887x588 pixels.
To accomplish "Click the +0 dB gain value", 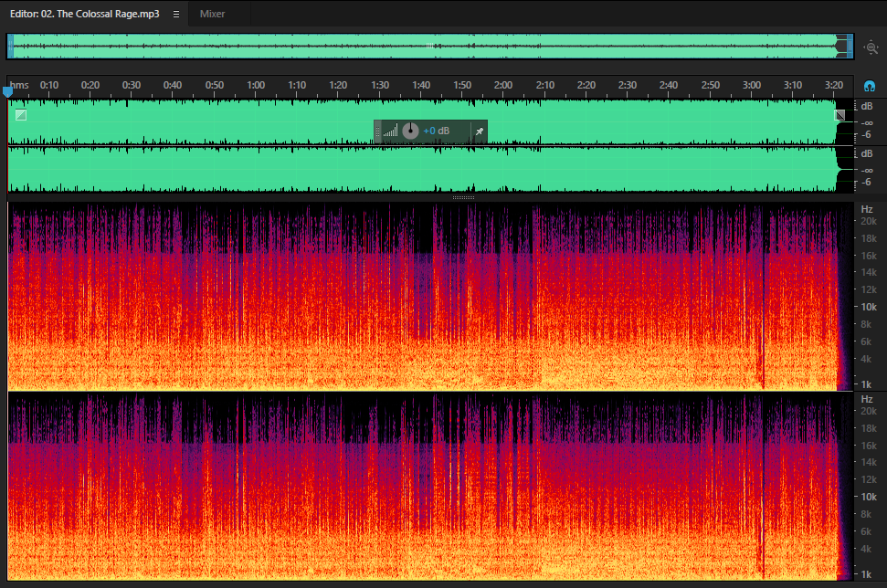I will click(436, 131).
